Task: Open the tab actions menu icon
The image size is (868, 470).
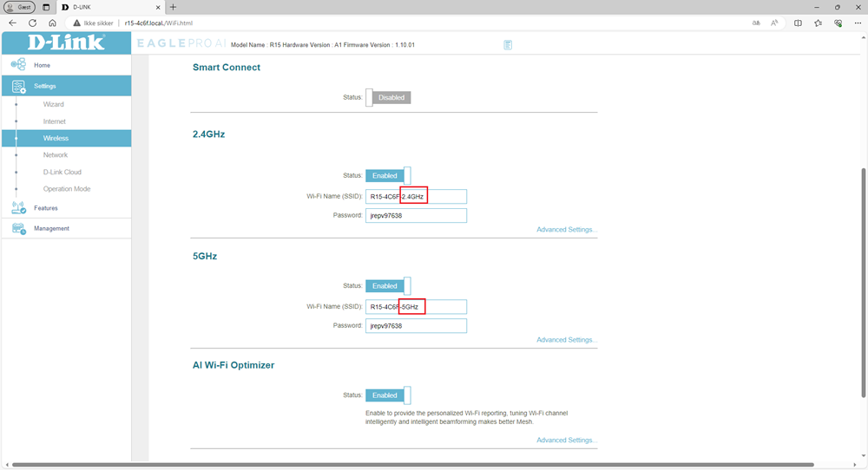Action: (x=46, y=7)
